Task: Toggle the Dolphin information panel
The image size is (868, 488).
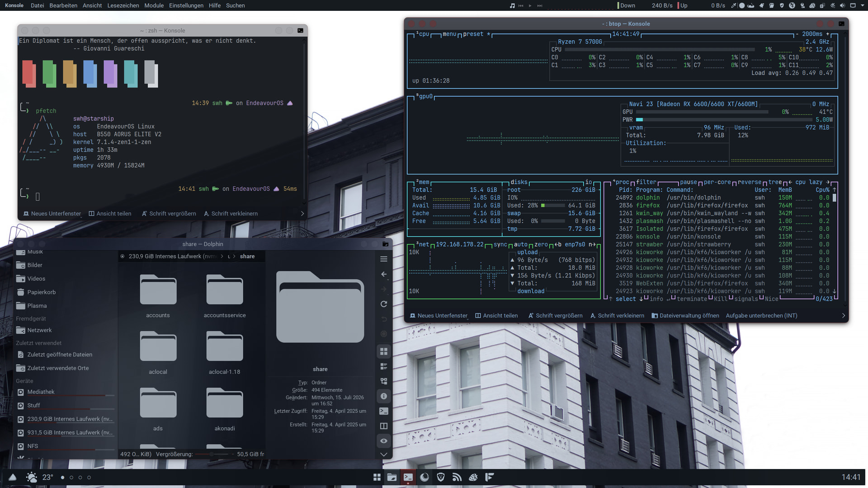Action: (x=384, y=396)
